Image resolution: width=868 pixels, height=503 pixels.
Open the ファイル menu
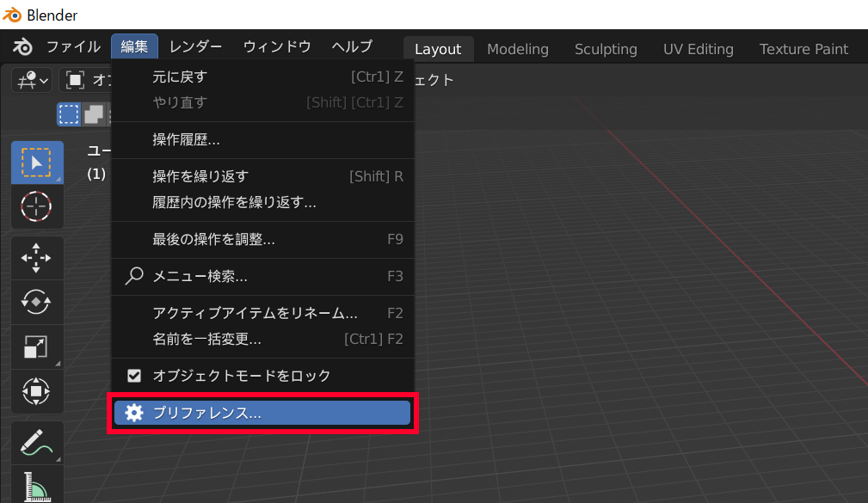tap(73, 46)
